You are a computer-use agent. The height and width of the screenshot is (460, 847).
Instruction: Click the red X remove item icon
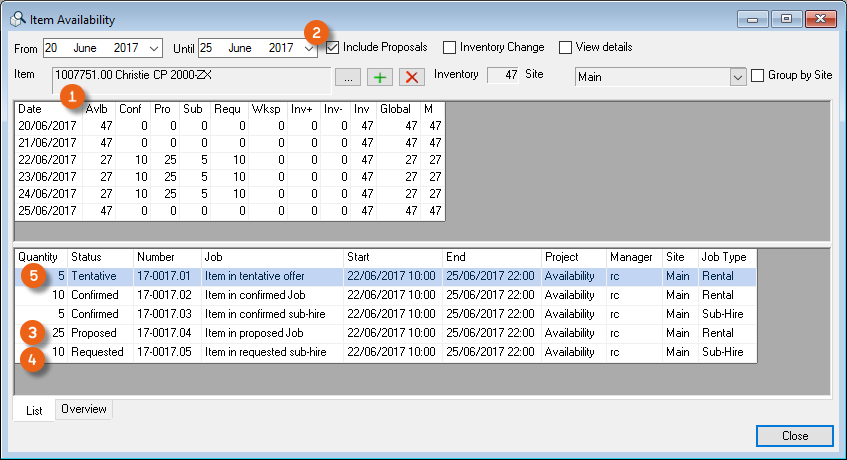tap(411, 76)
